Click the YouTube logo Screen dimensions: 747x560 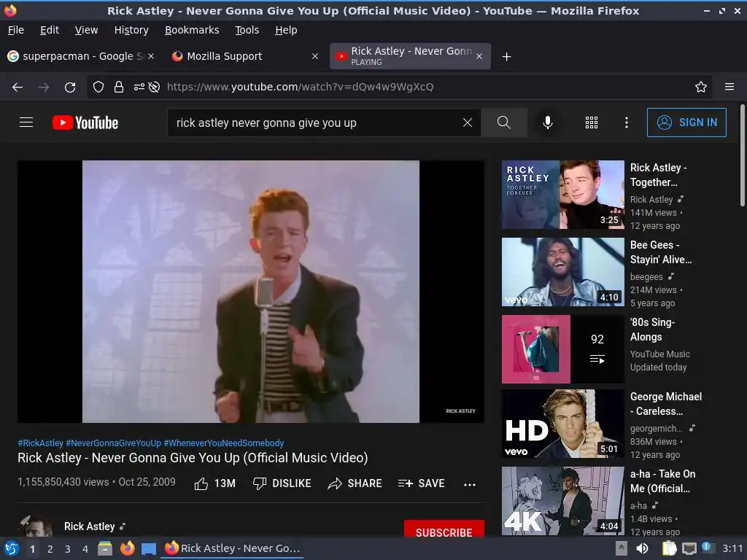[85, 122]
